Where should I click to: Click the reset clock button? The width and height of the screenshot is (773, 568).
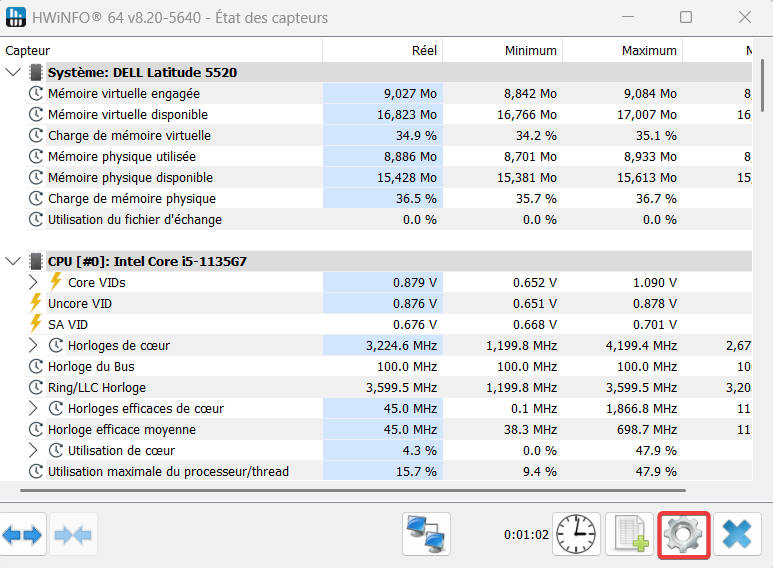coord(576,534)
